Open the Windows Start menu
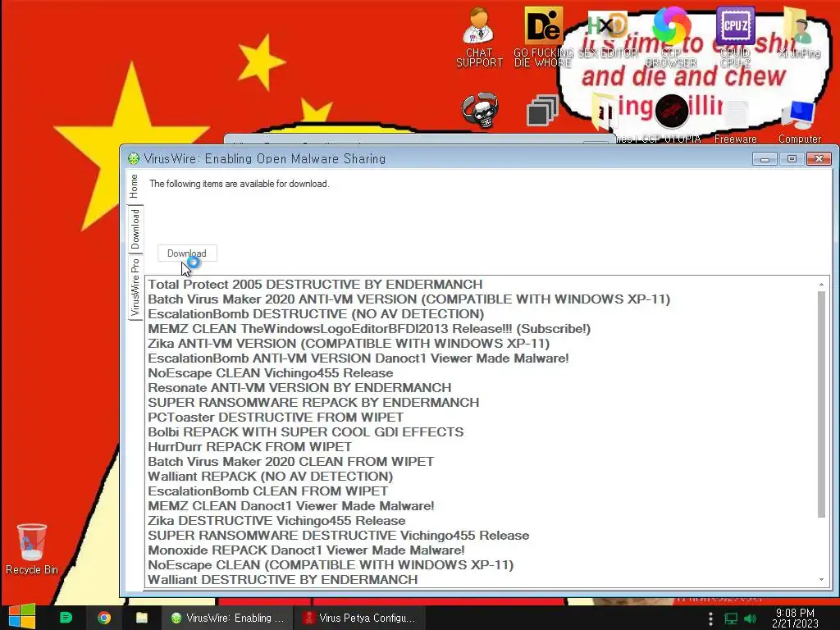This screenshot has height=630, width=840. coord(22,617)
